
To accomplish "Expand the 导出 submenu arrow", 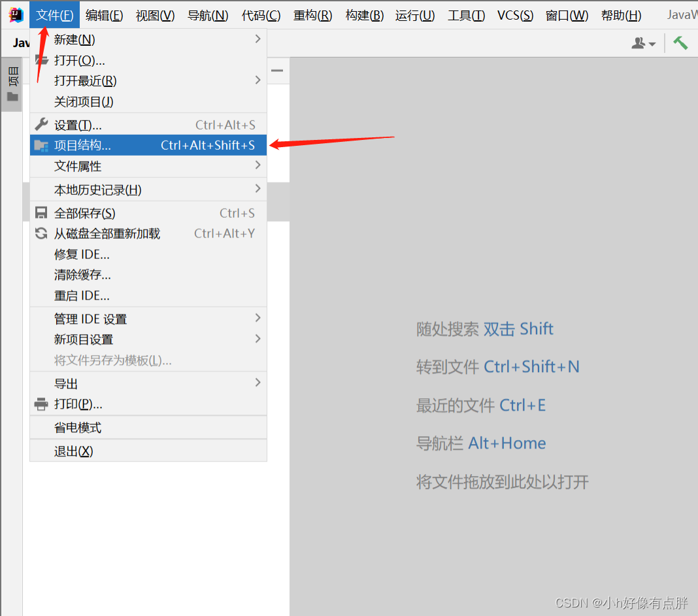I will pyautogui.click(x=258, y=383).
